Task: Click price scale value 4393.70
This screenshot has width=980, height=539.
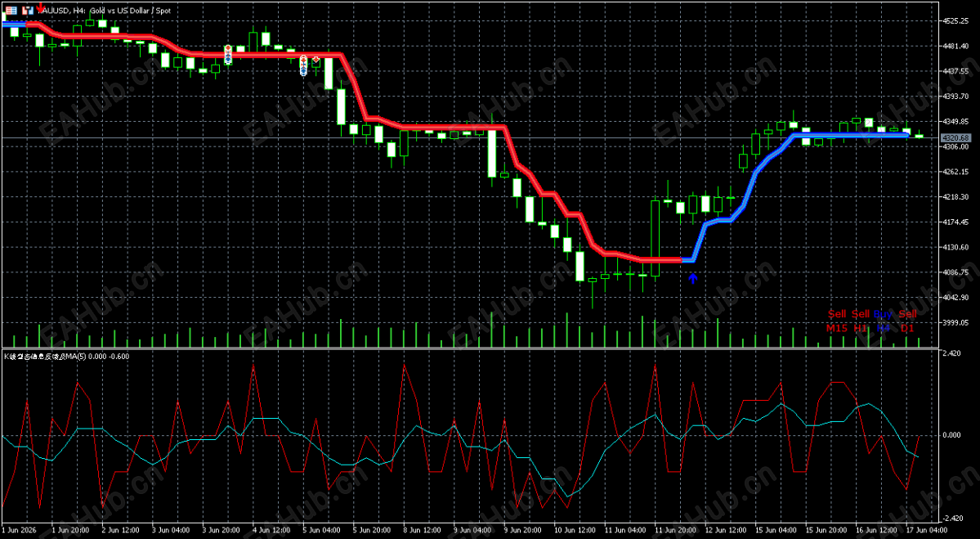Action: pyautogui.click(x=955, y=97)
